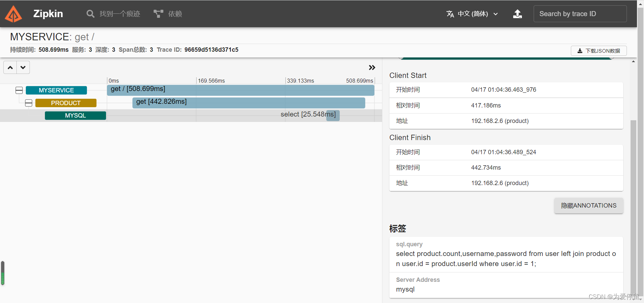The height and width of the screenshot is (303, 644).
Task: Download the trace JSON data
Action: coord(599,51)
